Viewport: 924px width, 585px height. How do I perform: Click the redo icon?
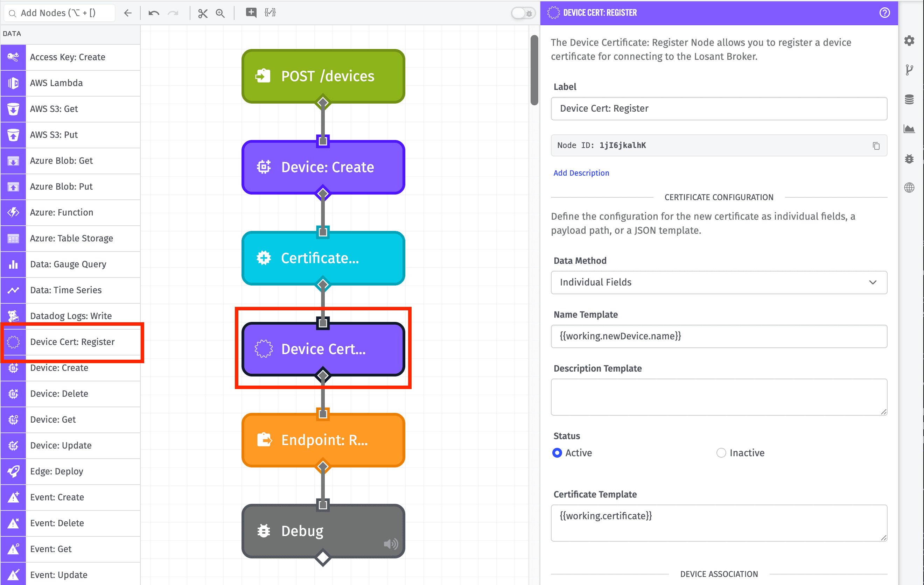174,13
